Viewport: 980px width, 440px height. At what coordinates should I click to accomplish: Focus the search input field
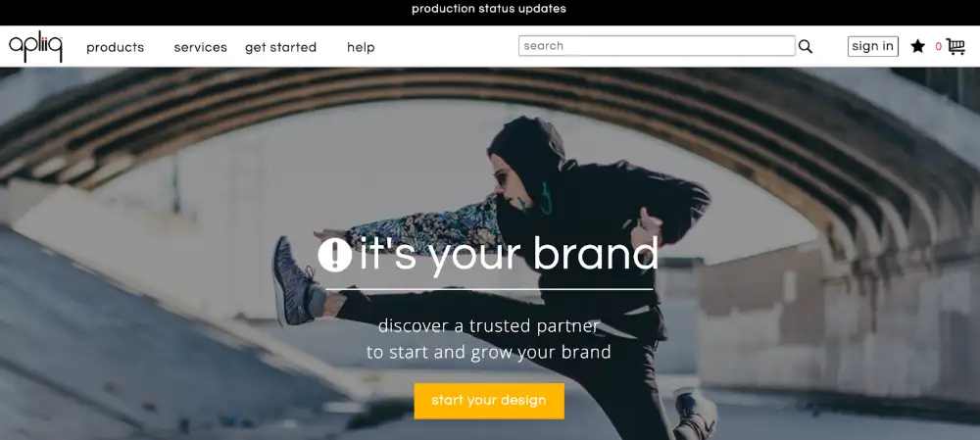click(x=657, y=46)
